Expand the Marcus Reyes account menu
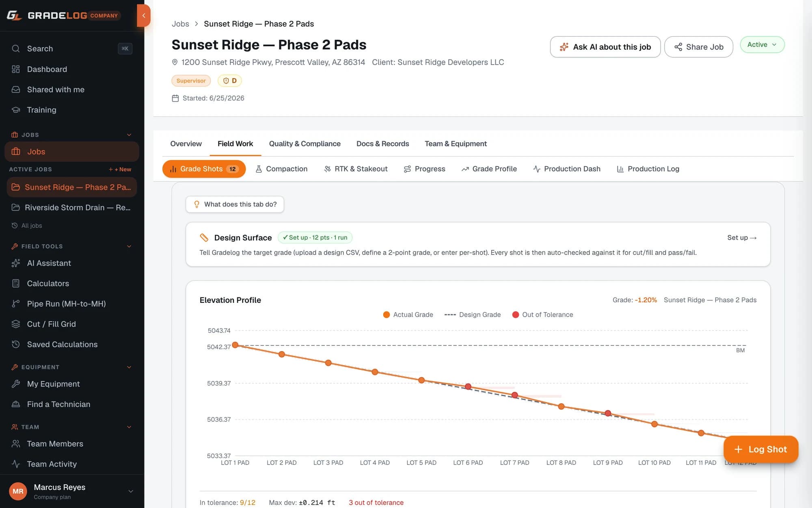Screen dimensions: 812x508 [x=131, y=491]
